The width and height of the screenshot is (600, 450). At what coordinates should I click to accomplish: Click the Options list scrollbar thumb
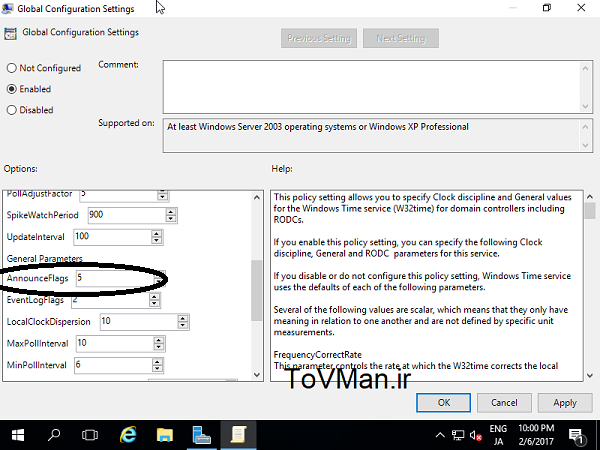click(x=257, y=290)
